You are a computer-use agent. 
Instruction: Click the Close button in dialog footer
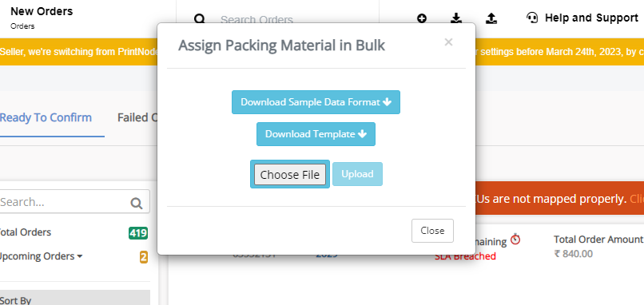[432, 231]
